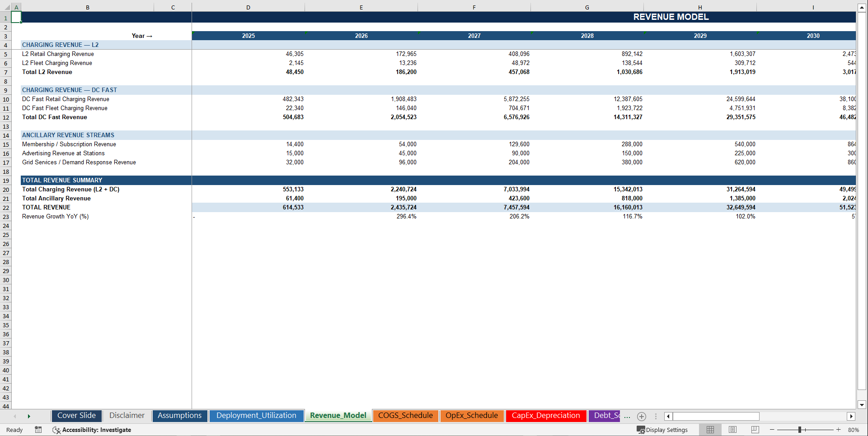Click the Zoom Out minus icon

click(x=771, y=430)
